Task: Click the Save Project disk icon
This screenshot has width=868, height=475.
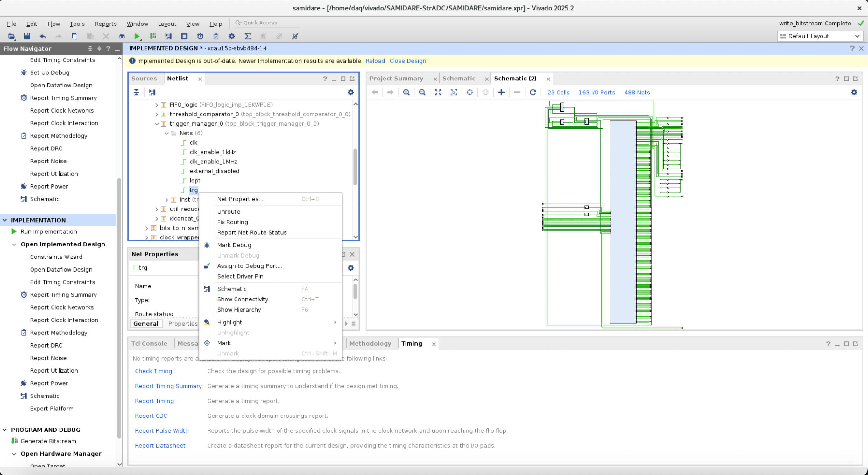Action: point(27,36)
